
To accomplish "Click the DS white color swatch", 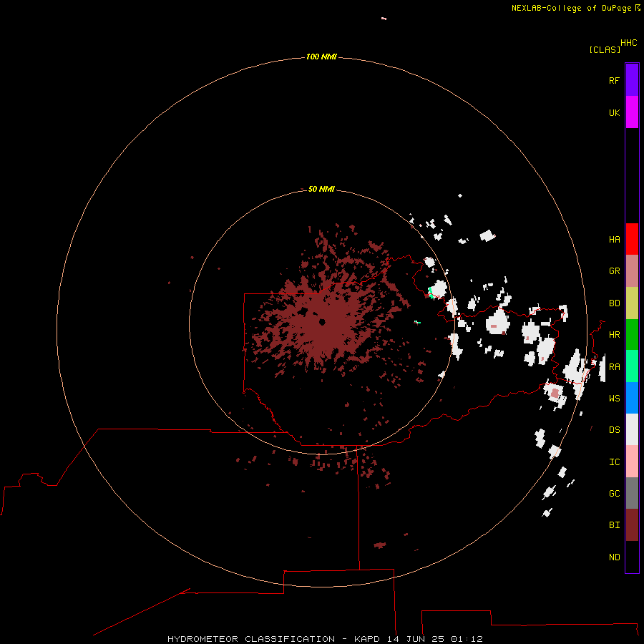I will pyautogui.click(x=632, y=429).
